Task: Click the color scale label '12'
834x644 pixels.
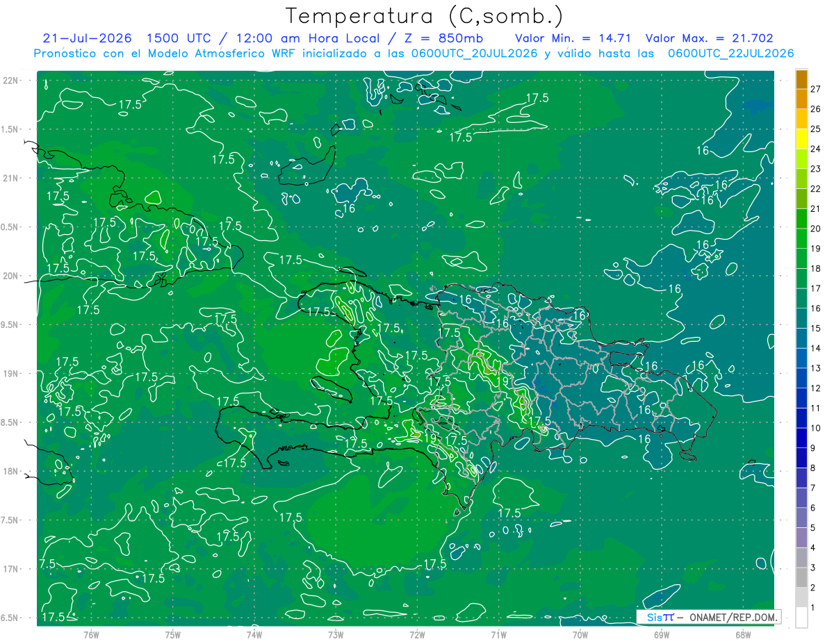Action: (816, 388)
